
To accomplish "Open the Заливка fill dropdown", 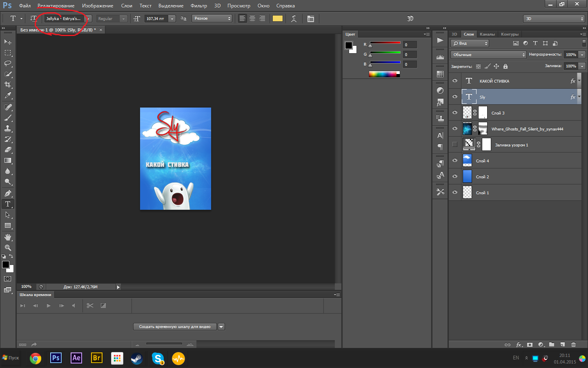I will coord(582,66).
